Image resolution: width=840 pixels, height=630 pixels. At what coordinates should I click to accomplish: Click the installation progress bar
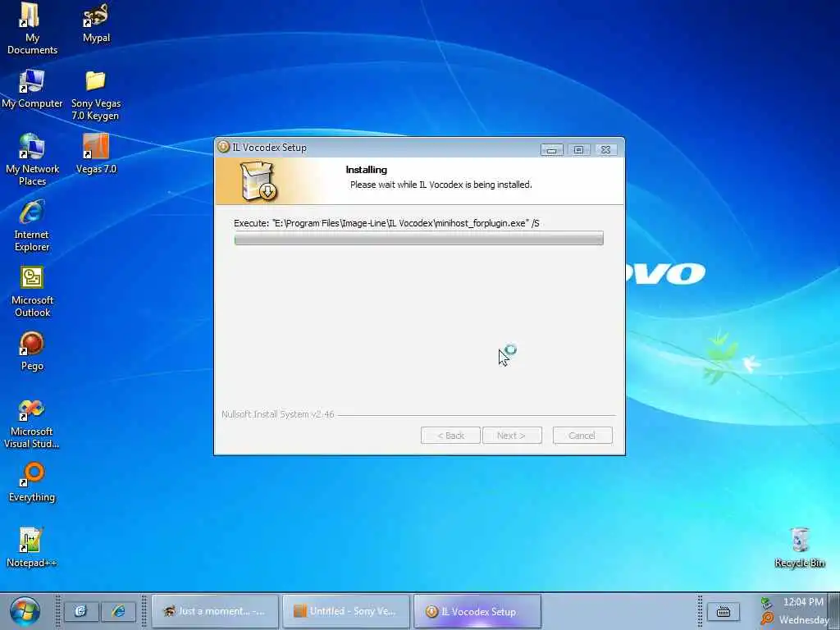coord(419,239)
